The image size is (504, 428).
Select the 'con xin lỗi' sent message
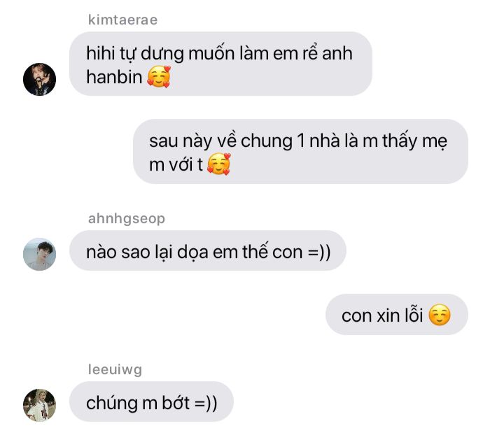(397, 314)
